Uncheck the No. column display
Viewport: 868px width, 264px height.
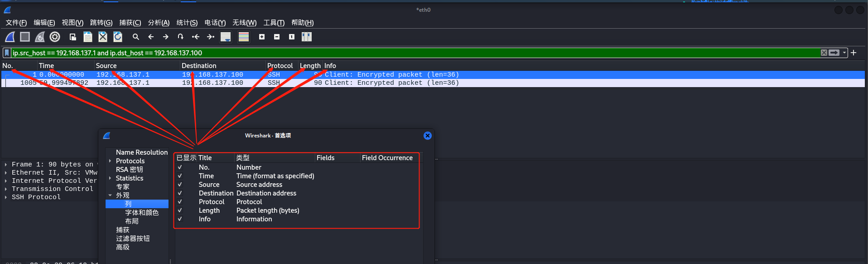point(180,167)
